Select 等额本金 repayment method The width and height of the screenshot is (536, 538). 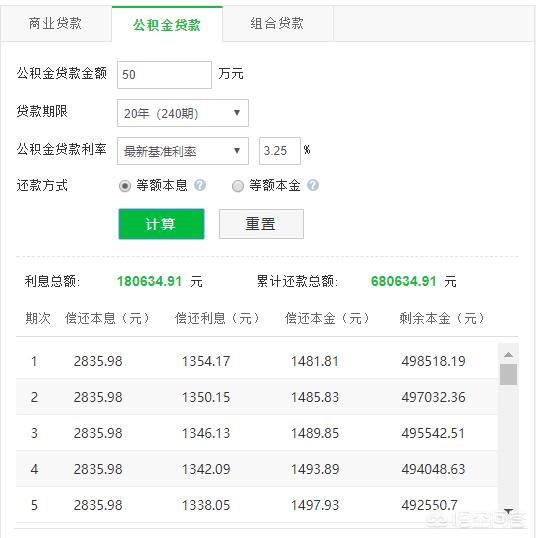238,186
